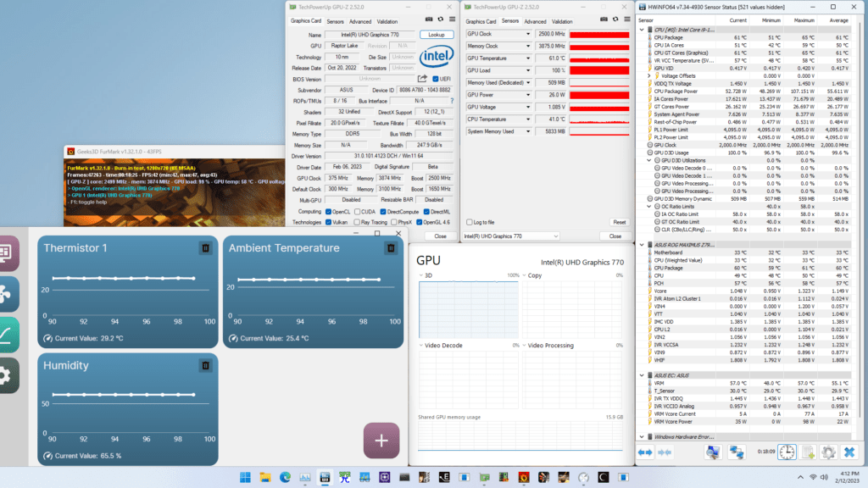
Task: Start logging with HWiNFO sheet-plus icon
Action: tap(808, 452)
